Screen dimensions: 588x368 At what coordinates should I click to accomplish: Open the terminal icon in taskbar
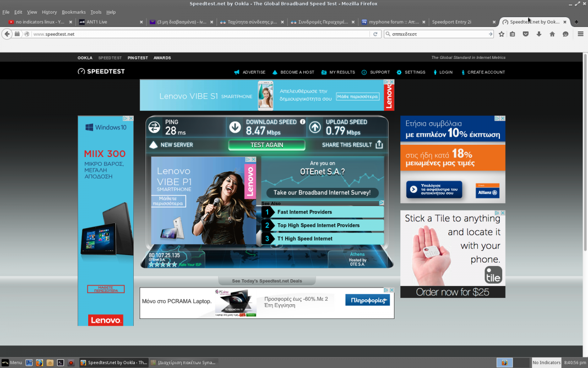click(60, 363)
